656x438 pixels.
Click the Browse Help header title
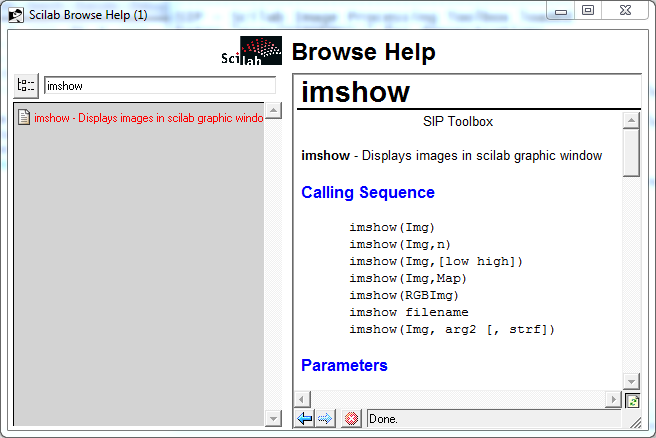[364, 52]
